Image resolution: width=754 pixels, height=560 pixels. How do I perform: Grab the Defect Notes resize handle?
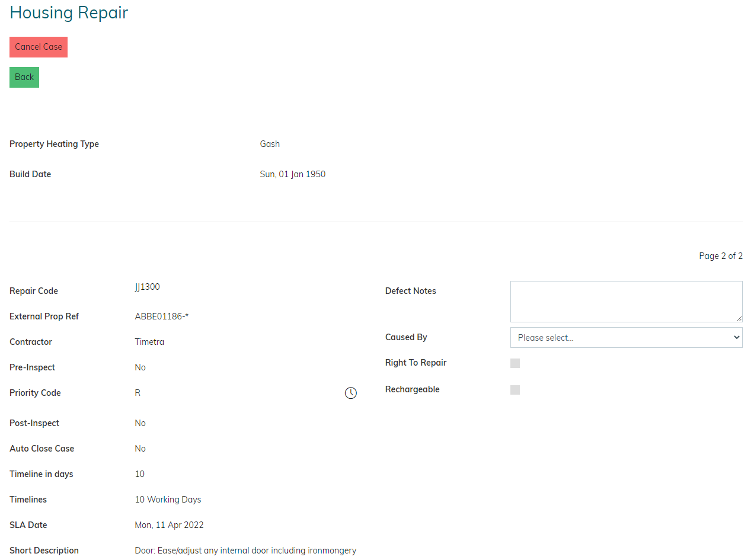(739, 319)
